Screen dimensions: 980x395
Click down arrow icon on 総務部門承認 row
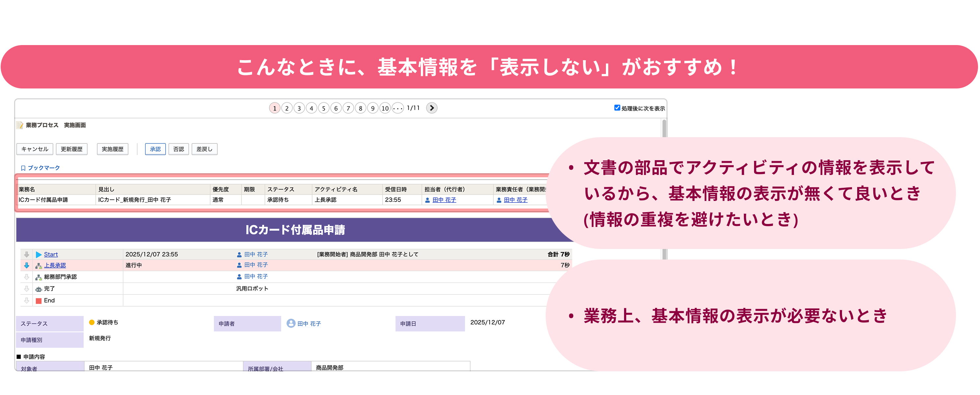27,277
